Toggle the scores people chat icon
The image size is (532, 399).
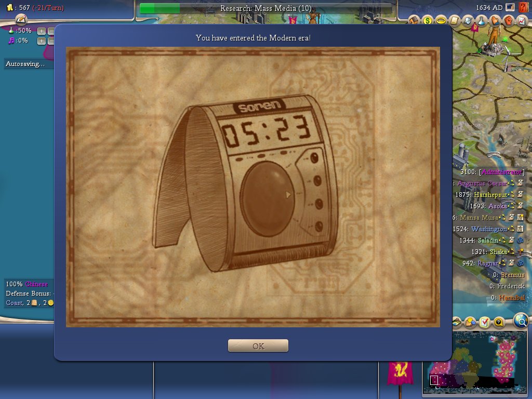click(471, 322)
